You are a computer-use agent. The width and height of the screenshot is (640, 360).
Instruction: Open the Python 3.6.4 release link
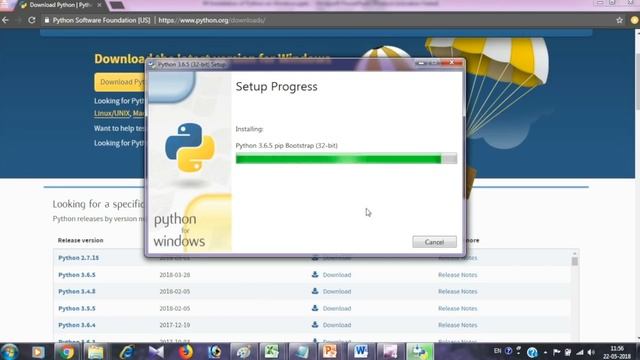click(x=77, y=325)
